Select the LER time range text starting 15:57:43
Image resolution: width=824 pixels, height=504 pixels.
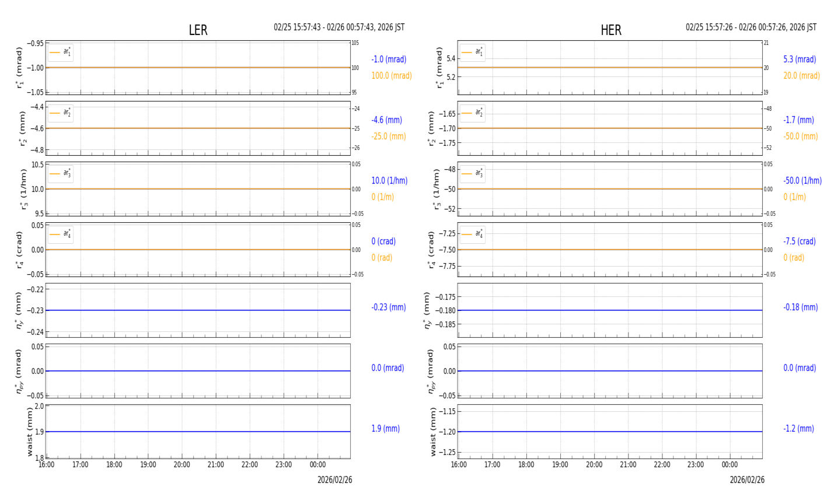click(x=339, y=27)
